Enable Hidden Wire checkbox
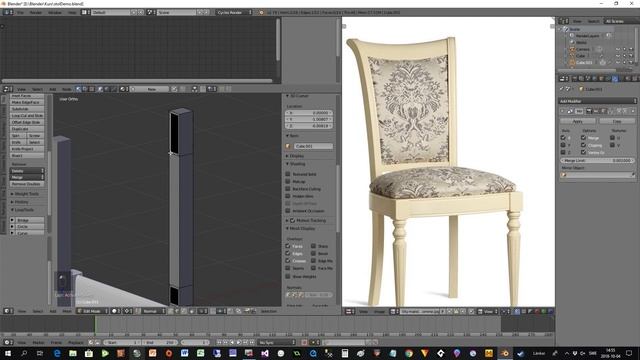This screenshot has height=360, width=640. click(x=288, y=196)
